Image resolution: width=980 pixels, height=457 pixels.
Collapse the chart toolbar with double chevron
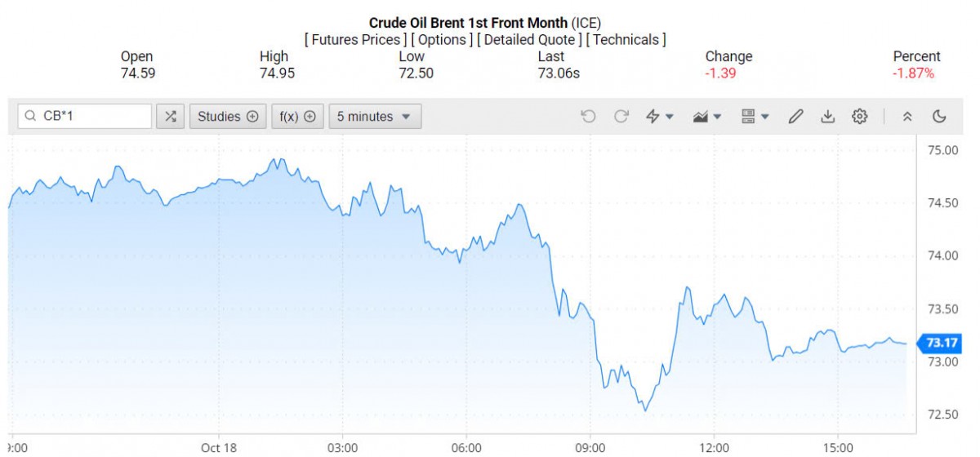pyautogui.click(x=906, y=117)
